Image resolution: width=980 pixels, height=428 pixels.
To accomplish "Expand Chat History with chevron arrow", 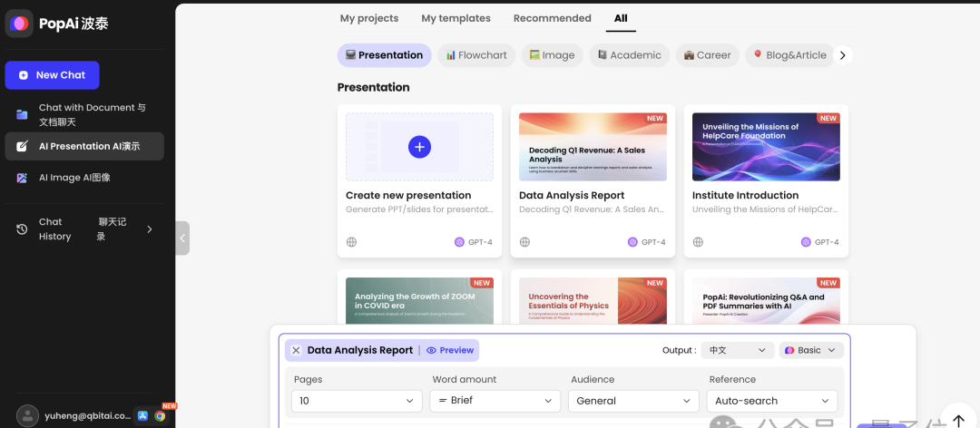I will [x=150, y=229].
